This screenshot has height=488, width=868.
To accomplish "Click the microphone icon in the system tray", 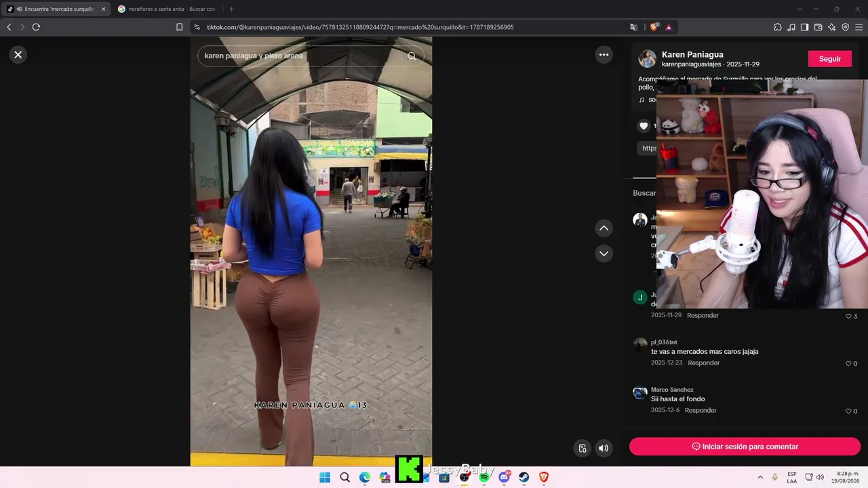I will pos(775,477).
